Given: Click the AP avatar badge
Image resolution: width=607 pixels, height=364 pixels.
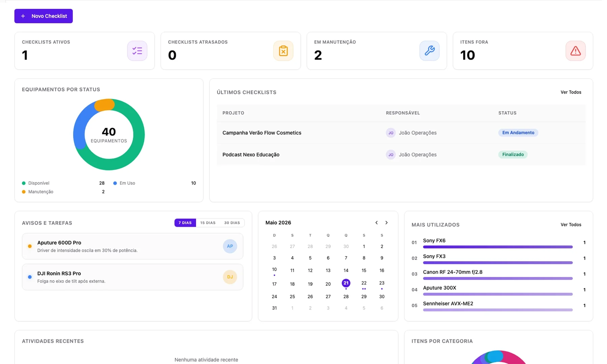Looking at the screenshot, I should (x=230, y=246).
